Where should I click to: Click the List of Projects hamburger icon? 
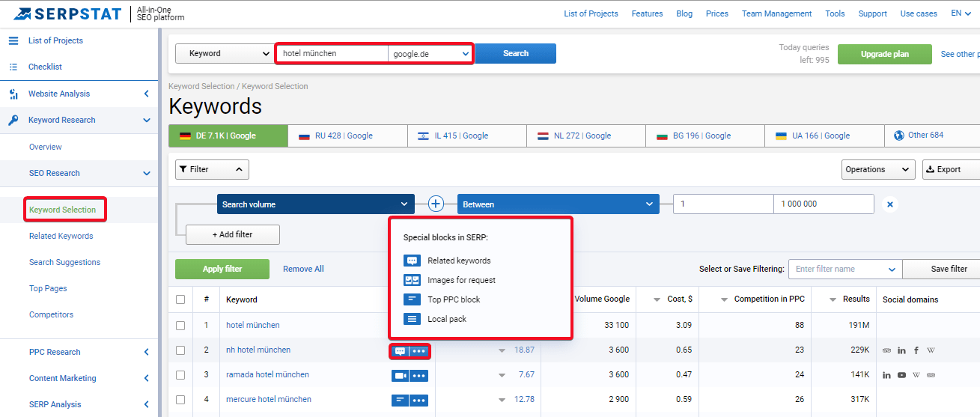[13, 40]
